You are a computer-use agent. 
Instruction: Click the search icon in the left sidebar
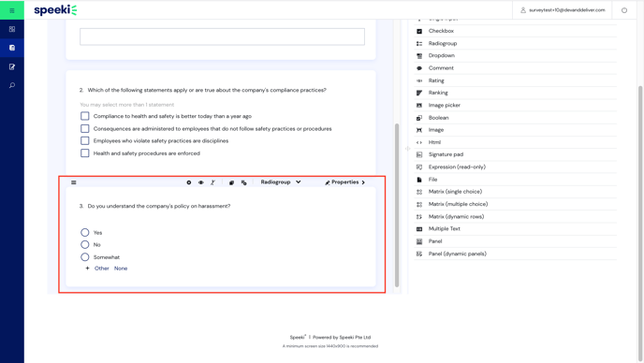pos(12,85)
